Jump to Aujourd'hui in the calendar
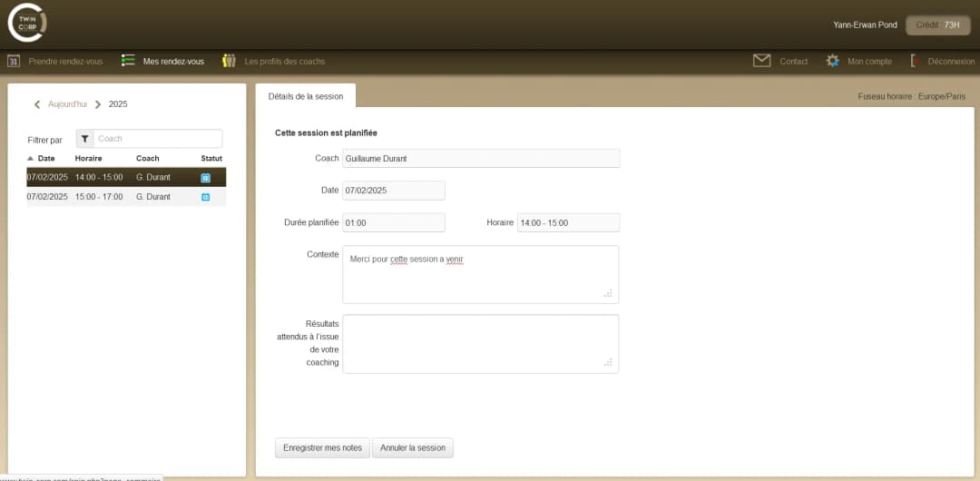The image size is (980, 481). click(67, 104)
